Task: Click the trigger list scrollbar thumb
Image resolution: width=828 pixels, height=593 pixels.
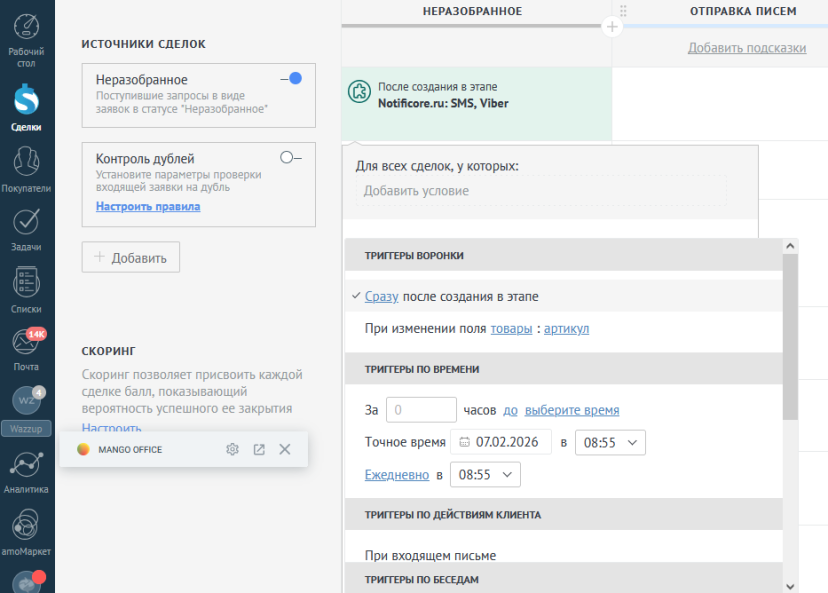Action: point(790,337)
